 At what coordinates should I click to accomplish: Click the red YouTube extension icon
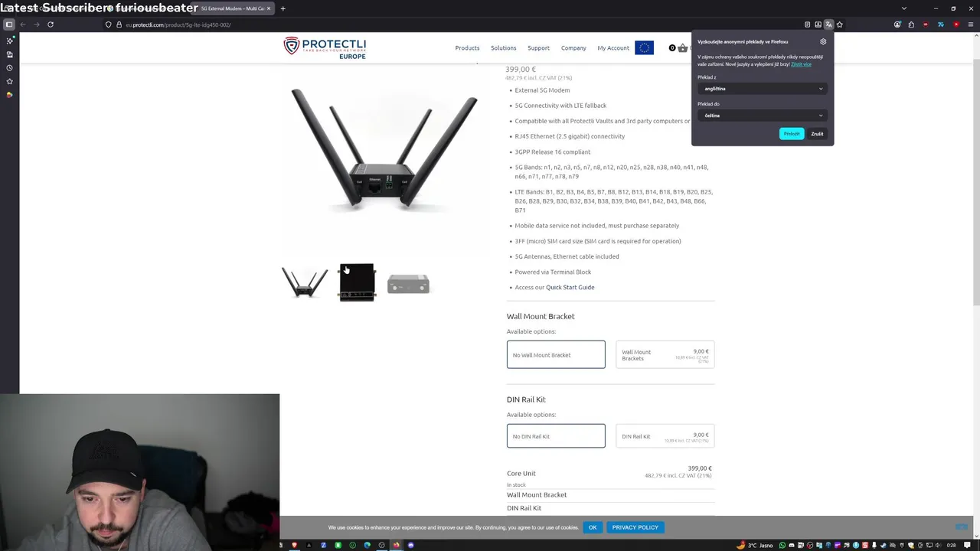point(956,24)
